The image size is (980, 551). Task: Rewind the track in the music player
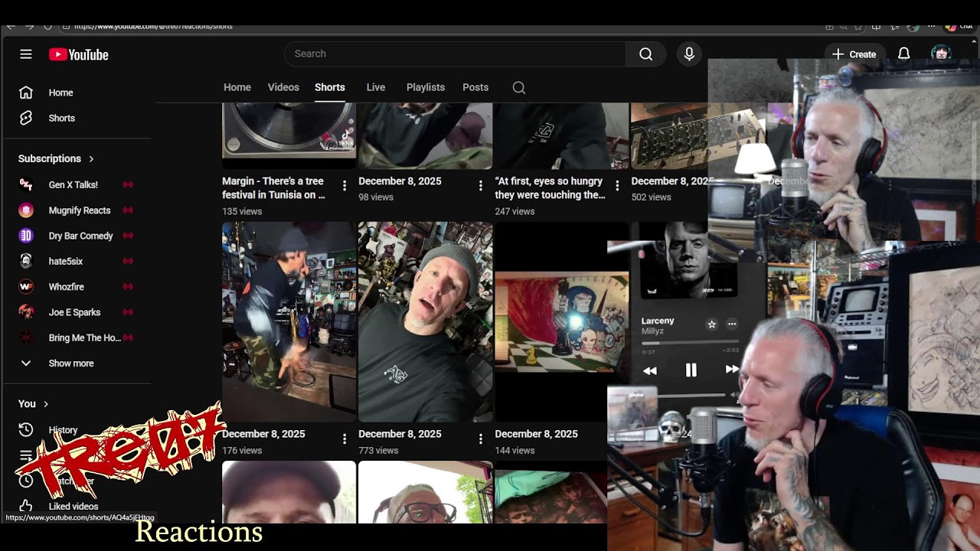(x=649, y=370)
